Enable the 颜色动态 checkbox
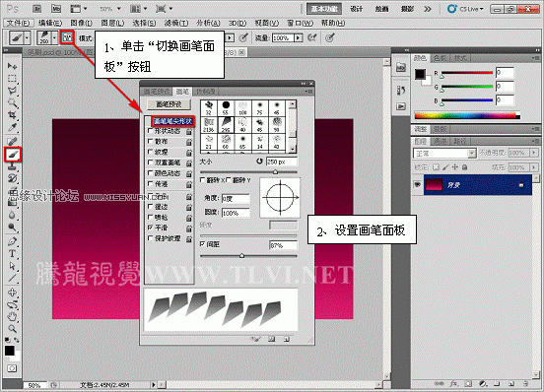Screen dimensions: 544x392 [x=150, y=173]
